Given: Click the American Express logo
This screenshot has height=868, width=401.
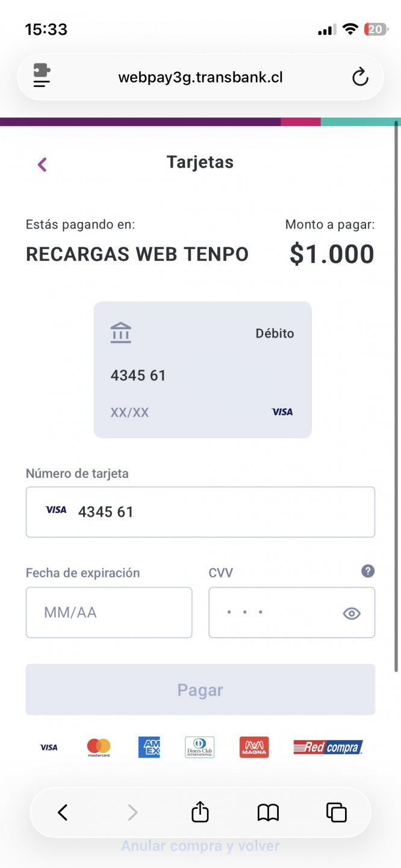Looking at the screenshot, I should click(x=149, y=747).
